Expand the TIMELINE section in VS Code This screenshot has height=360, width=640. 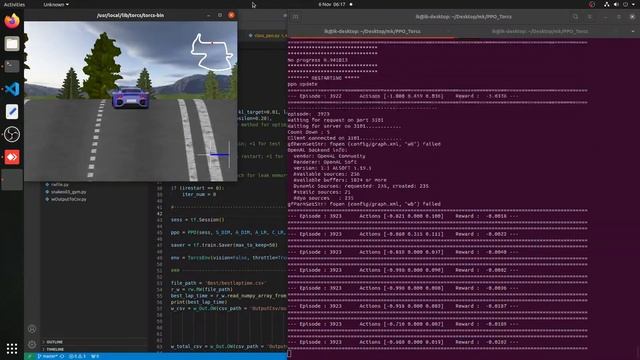(55, 349)
